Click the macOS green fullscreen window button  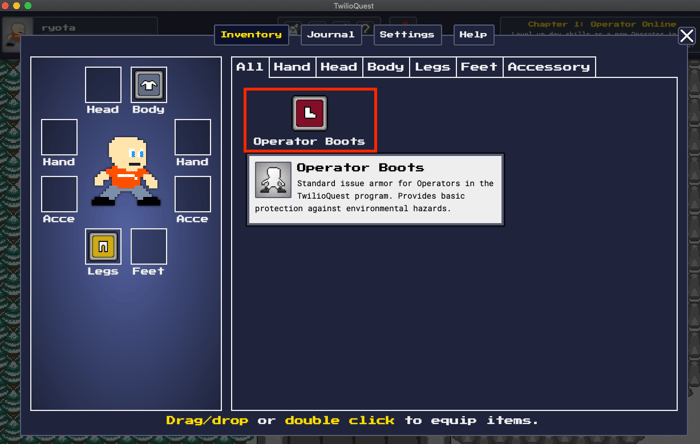click(28, 6)
